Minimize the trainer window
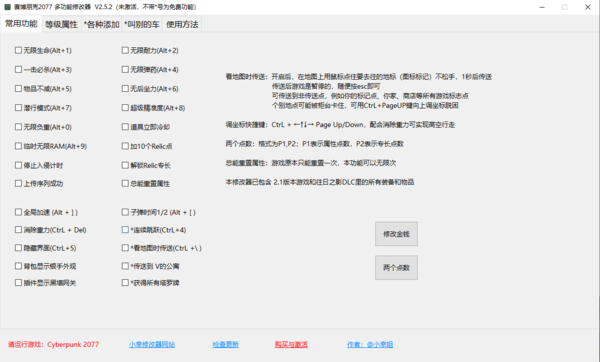600x362 pixels. [542, 7]
